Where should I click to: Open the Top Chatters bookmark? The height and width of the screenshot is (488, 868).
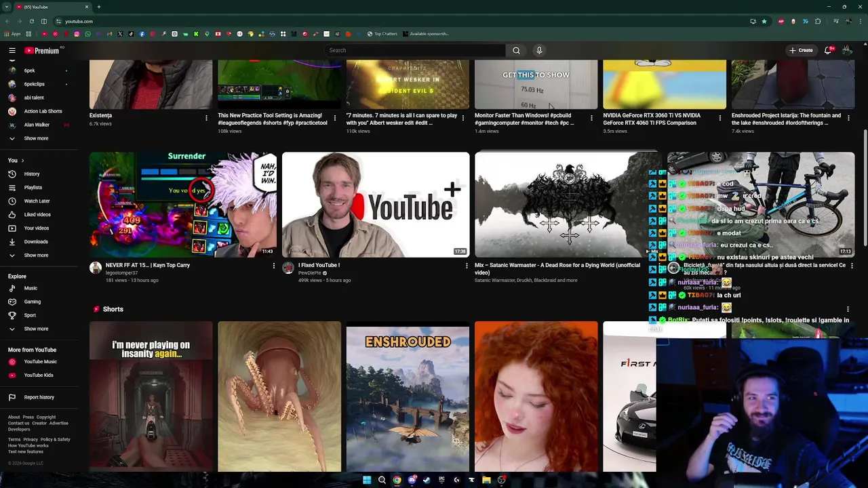(x=382, y=34)
